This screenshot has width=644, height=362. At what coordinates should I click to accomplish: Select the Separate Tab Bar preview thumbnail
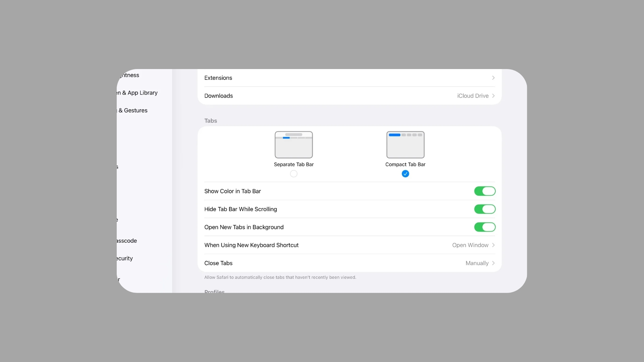[x=293, y=145]
